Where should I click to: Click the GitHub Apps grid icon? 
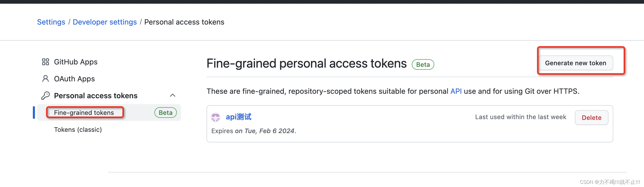(46, 62)
